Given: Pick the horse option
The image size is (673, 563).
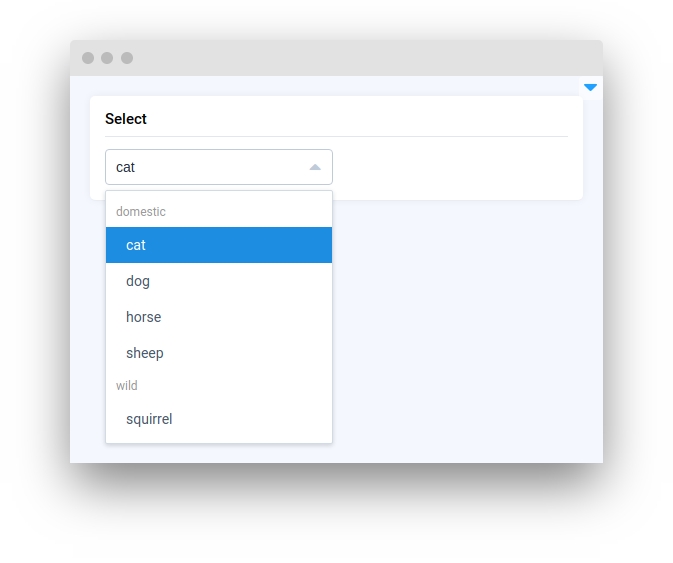Looking at the screenshot, I should (219, 317).
